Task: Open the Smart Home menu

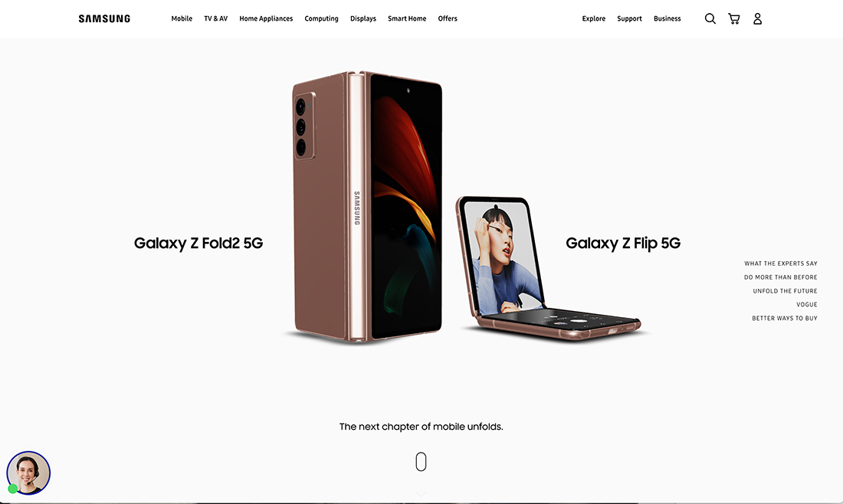Action: coord(407,19)
